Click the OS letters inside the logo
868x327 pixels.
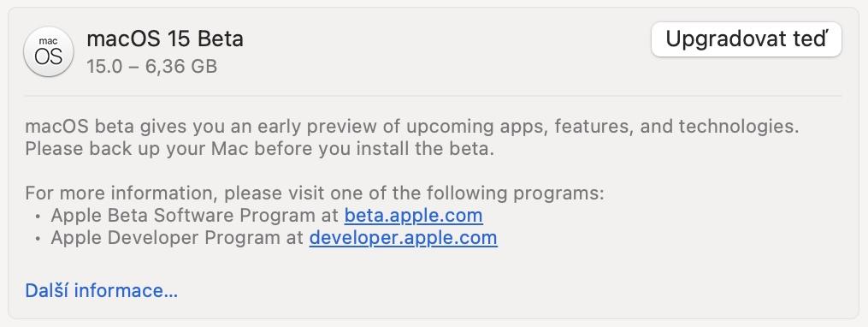pyautogui.click(x=49, y=56)
